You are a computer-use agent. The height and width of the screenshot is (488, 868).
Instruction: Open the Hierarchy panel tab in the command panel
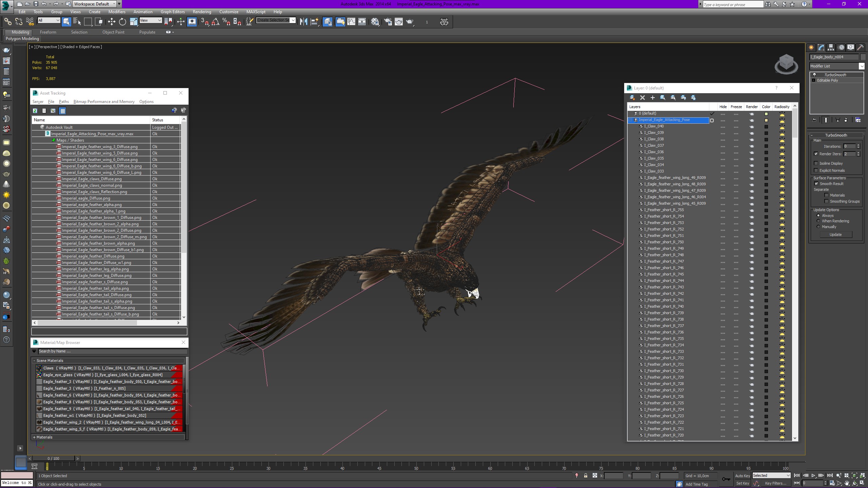tap(831, 47)
